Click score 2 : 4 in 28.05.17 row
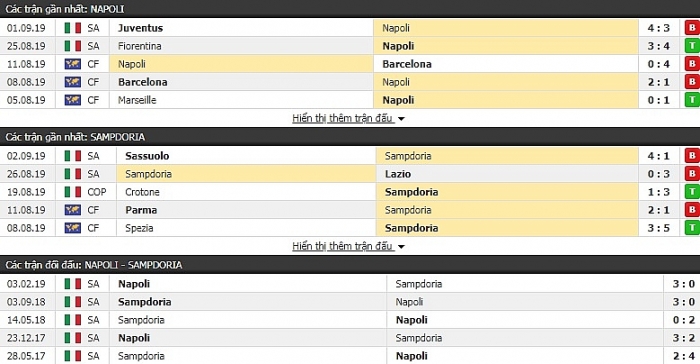The height and width of the screenshot is (364, 700). click(684, 356)
